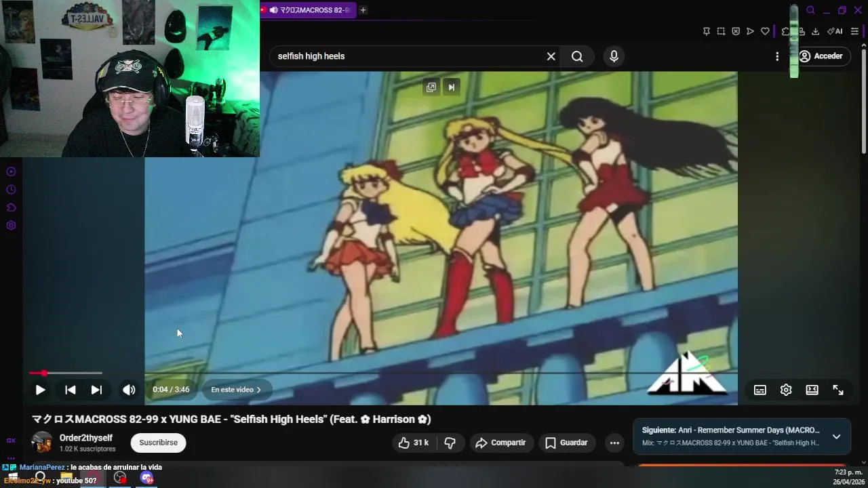Open the 'En este video' chapters chip
This screenshot has height=488, width=868.
[236, 390]
